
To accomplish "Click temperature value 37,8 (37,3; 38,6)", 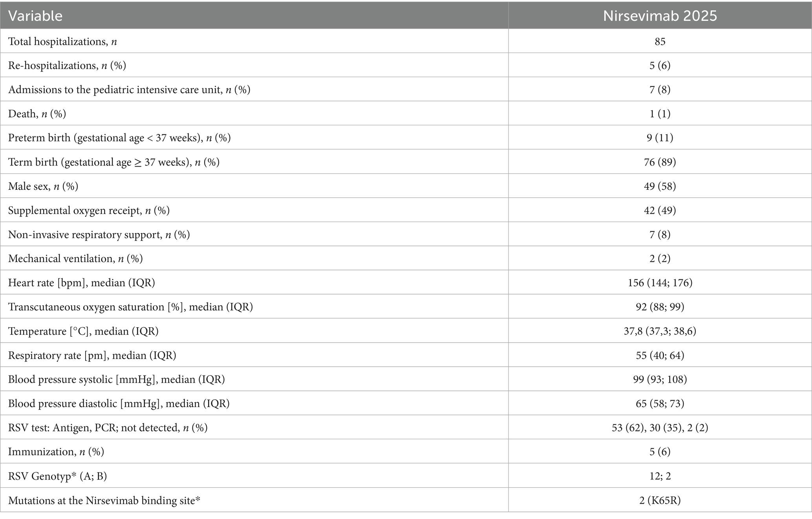I will 660,331.
